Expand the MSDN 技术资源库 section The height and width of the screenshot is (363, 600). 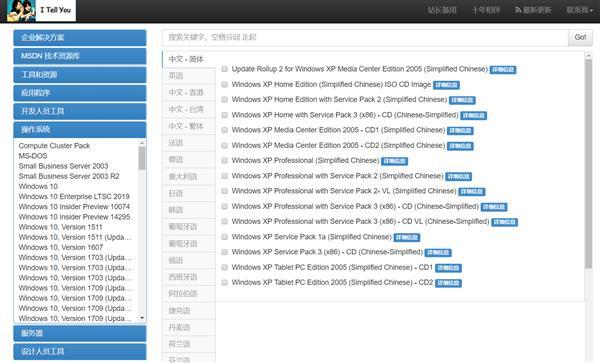(80, 56)
